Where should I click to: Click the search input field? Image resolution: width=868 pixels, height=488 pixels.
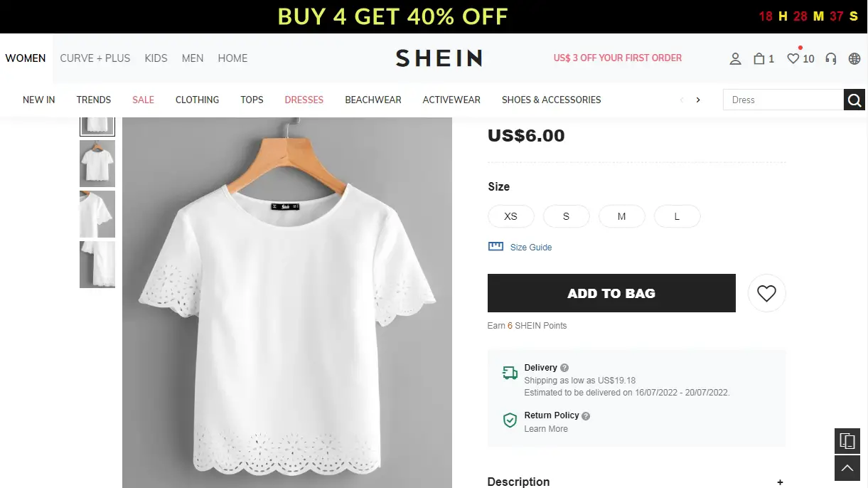click(x=783, y=100)
